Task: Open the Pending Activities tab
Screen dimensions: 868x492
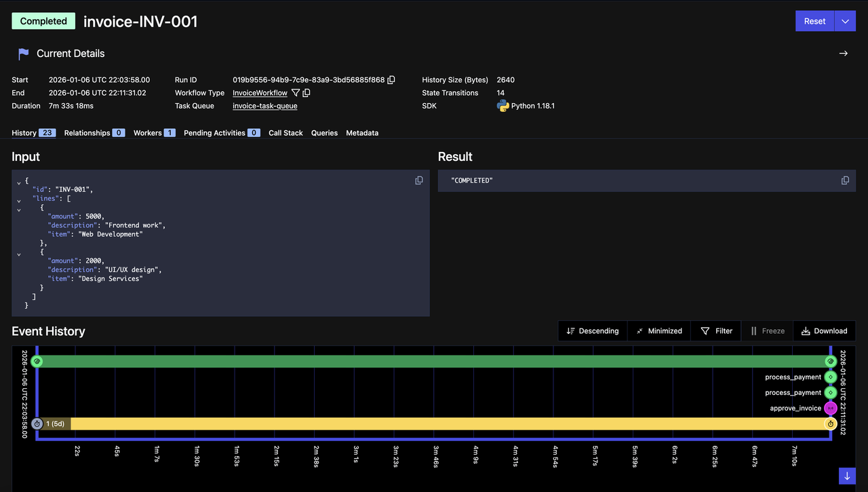Action: click(x=215, y=132)
